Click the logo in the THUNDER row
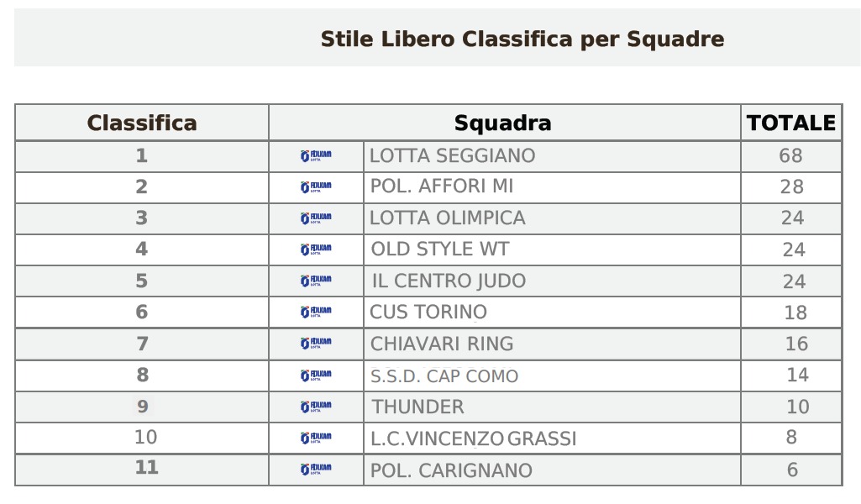The height and width of the screenshot is (504, 861). pyautogui.click(x=316, y=407)
